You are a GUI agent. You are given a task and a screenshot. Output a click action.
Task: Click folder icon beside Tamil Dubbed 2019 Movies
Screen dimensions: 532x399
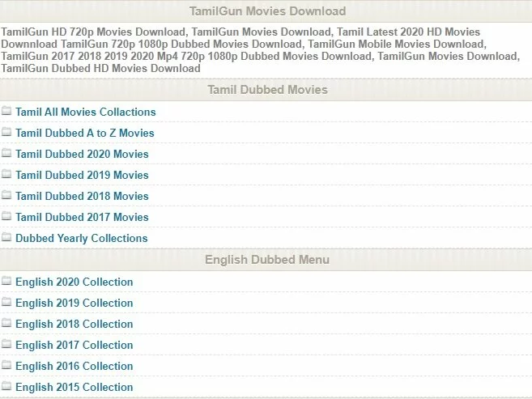point(6,173)
